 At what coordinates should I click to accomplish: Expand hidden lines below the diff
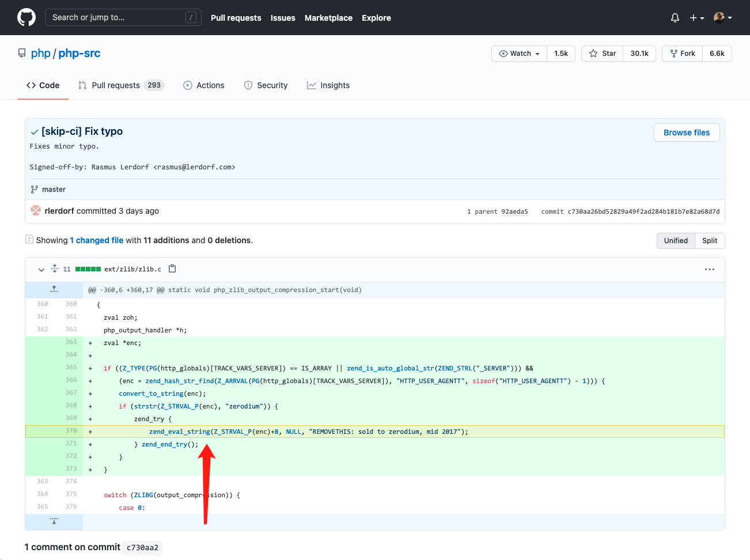point(54,521)
